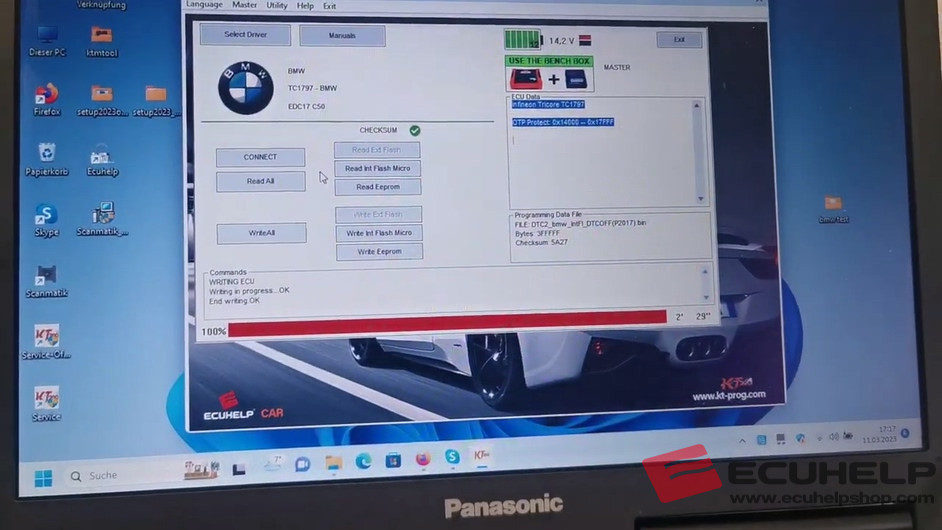Open the Service-Of desktop shortcut
This screenshot has height=530, width=942.
pos(46,343)
